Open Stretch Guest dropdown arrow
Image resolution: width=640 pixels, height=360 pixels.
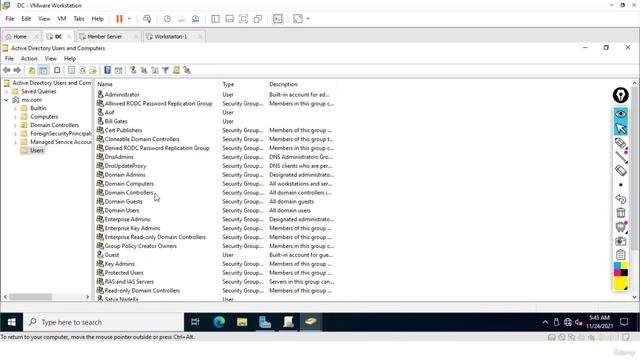coord(308,19)
